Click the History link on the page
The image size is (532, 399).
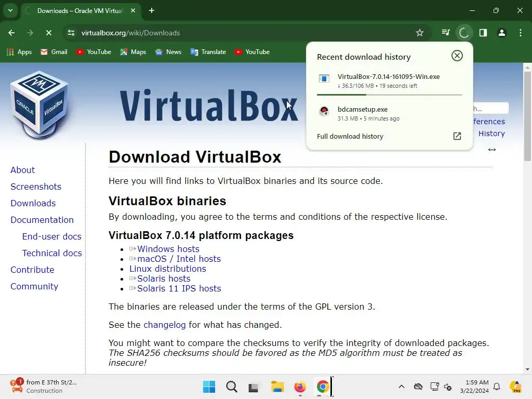coord(491,134)
